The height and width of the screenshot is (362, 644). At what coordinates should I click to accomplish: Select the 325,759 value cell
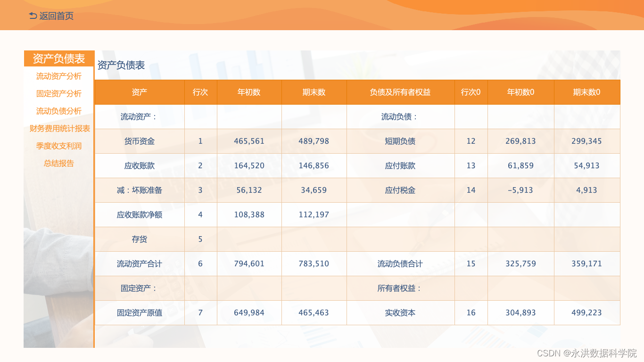[520, 263]
